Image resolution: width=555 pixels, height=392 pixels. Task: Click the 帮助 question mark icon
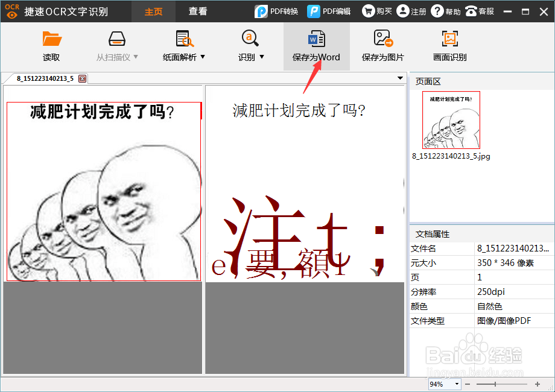(437, 11)
